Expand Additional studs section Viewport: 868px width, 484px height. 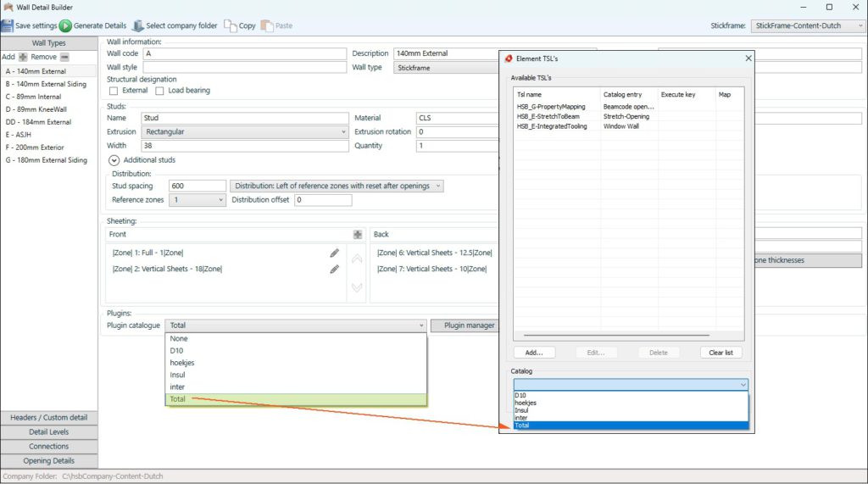tap(114, 160)
